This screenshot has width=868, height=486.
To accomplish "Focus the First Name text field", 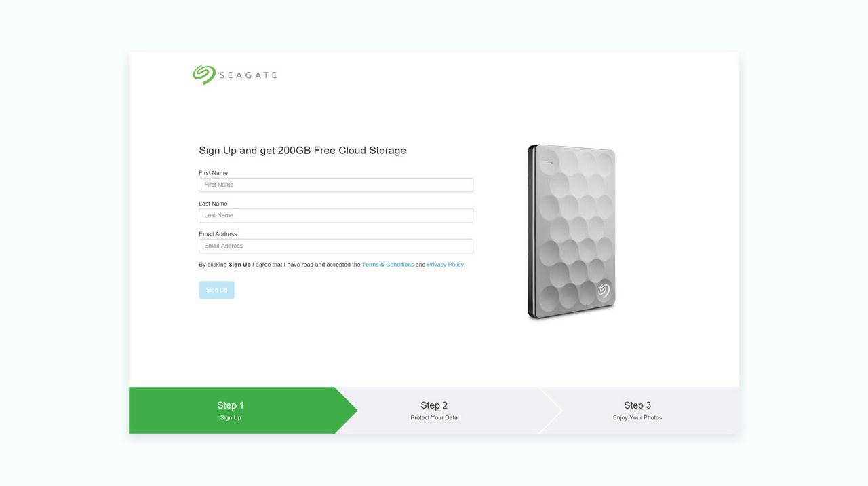I will (x=336, y=185).
